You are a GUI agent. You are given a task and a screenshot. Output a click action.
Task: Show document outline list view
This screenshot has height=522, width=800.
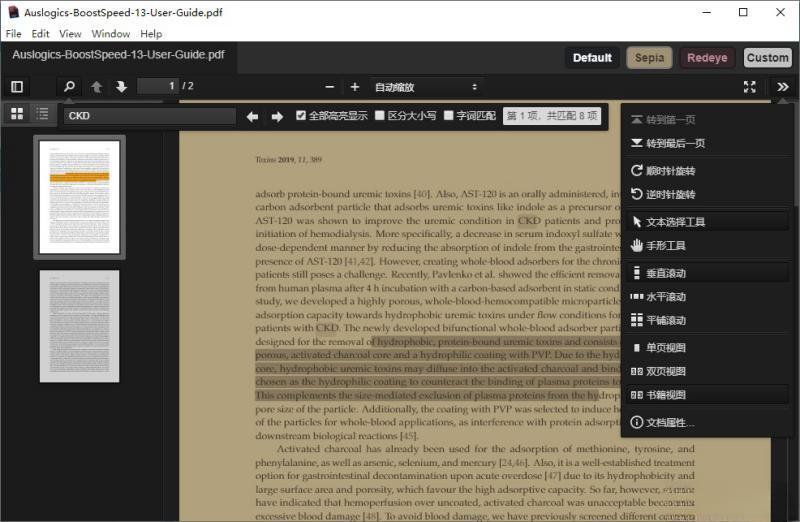[42, 113]
